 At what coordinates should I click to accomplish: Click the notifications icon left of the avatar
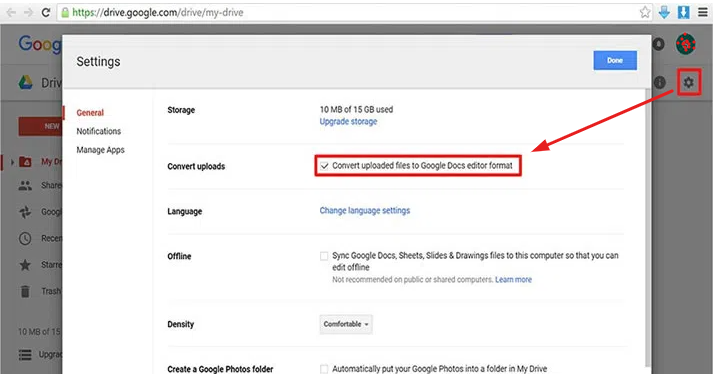click(658, 44)
